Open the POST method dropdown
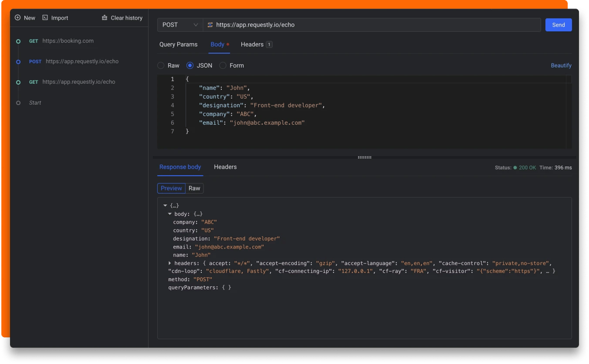 point(180,25)
